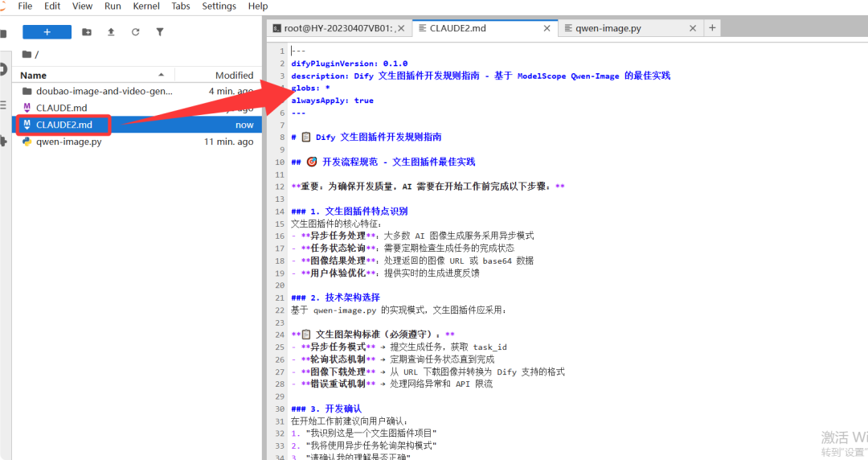Close the terminal tab
The image size is (868, 460).
(401, 28)
